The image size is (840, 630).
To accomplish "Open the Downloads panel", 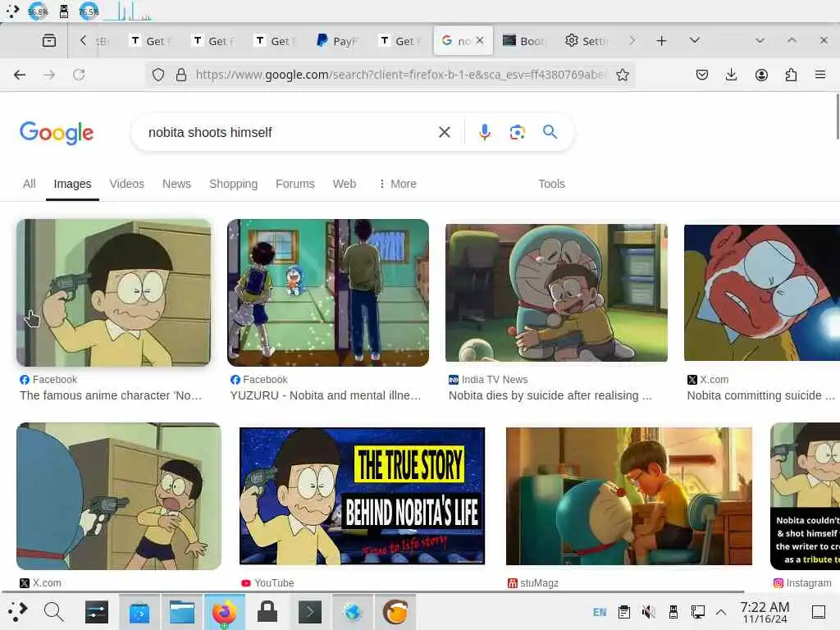I will tap(731, 75).
